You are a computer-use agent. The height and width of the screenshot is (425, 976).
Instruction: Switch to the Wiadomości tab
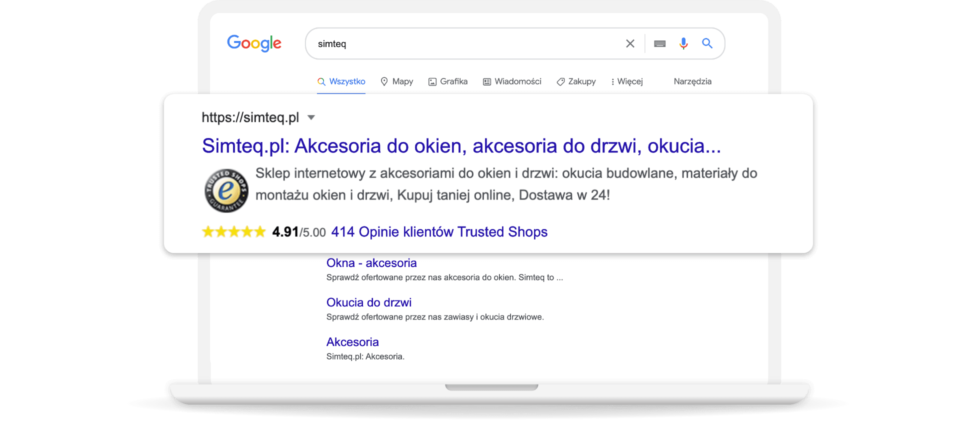pyautogui.click(x=512, y=82)
